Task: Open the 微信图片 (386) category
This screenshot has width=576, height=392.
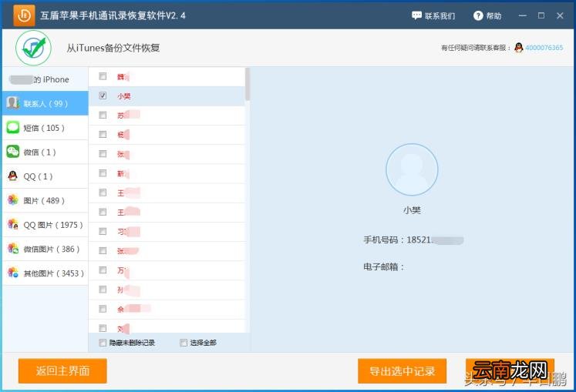Action: click(45, 249)
